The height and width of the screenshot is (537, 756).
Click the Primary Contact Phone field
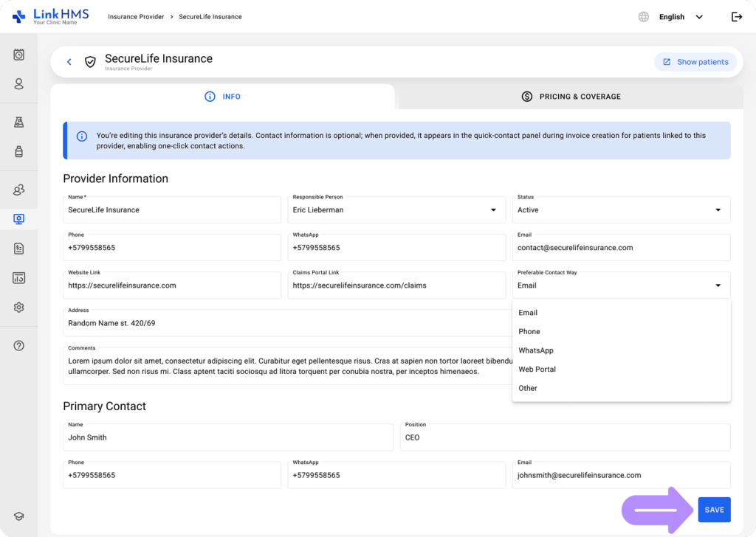pyautogui.click(x=171, y=475)
